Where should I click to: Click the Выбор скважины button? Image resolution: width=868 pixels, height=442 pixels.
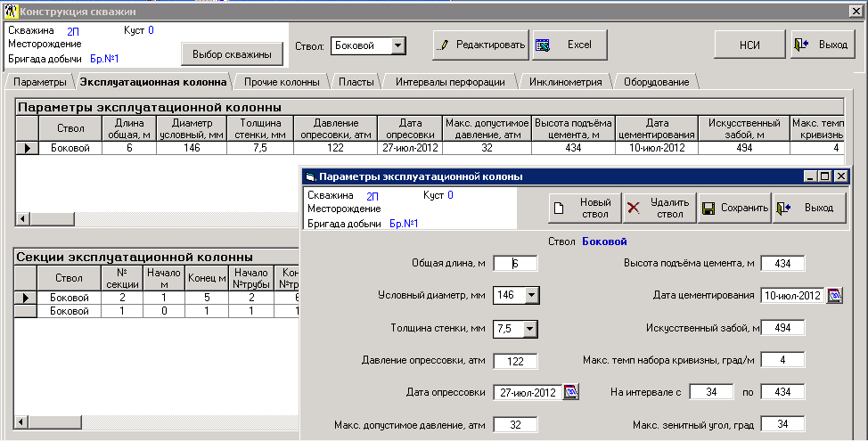click(232, 54)
